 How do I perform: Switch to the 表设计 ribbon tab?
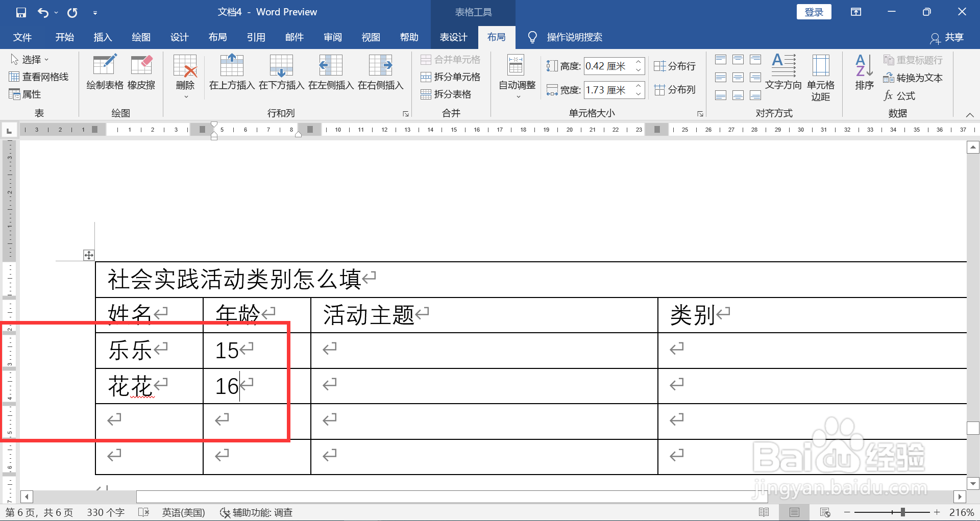(x=453, y=37)
